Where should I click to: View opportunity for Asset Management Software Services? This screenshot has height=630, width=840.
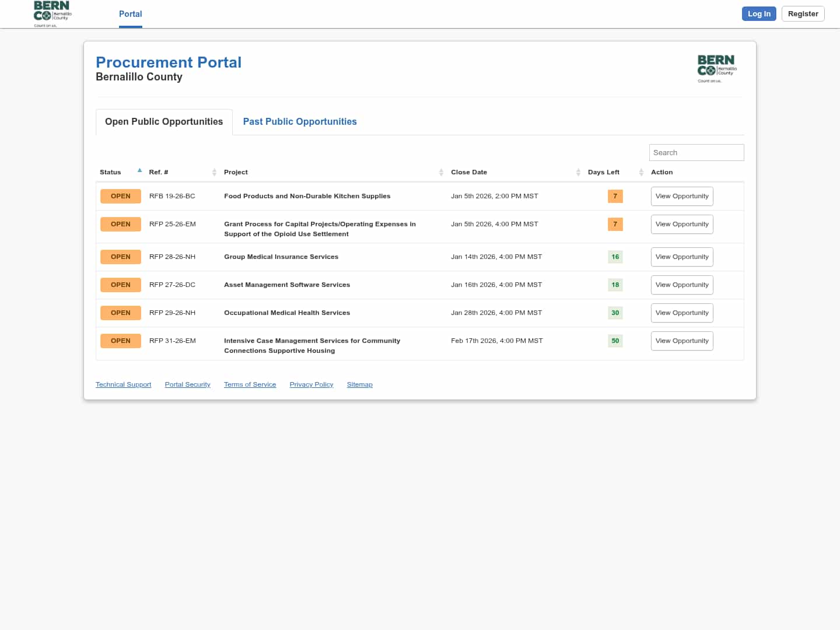(682, 285)
